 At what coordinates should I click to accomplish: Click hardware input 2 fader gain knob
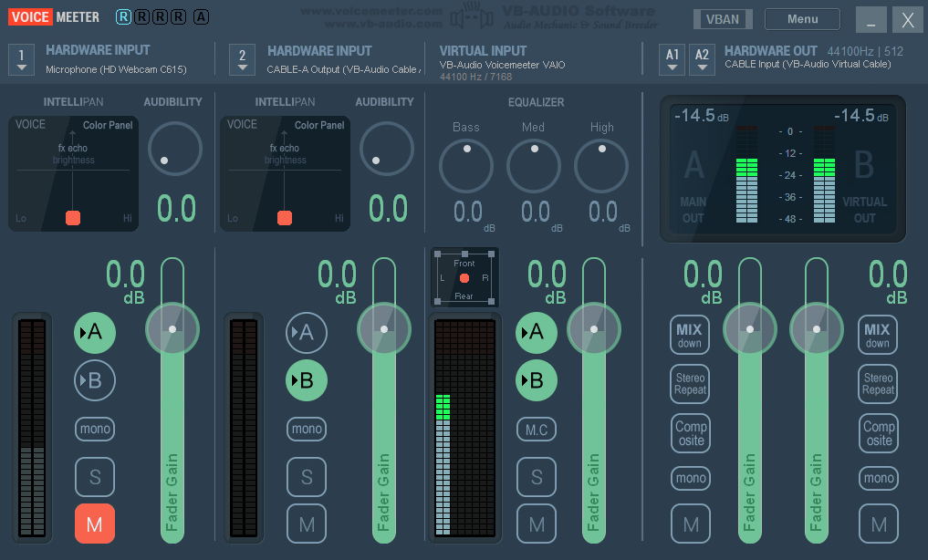click(384, 328)
